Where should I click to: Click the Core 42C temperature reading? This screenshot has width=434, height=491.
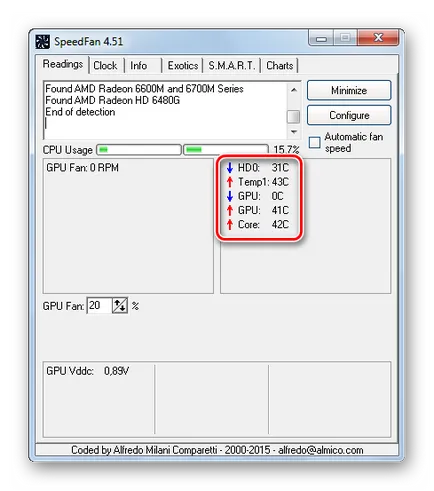tap(263, 224)
